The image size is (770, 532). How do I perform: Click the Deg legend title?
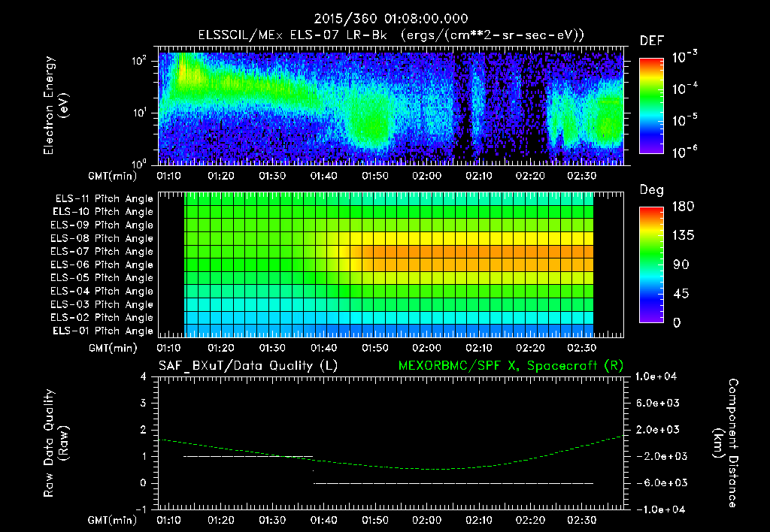click(652, 190)
